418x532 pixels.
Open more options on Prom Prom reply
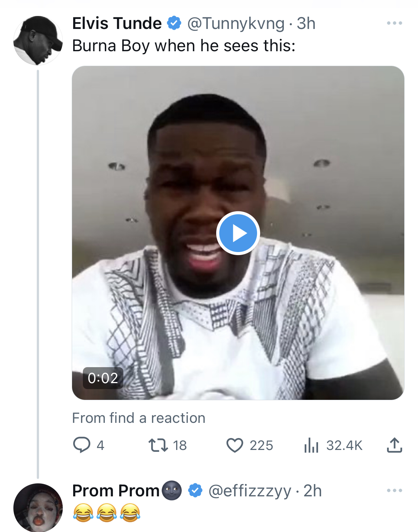click(395, 490)
